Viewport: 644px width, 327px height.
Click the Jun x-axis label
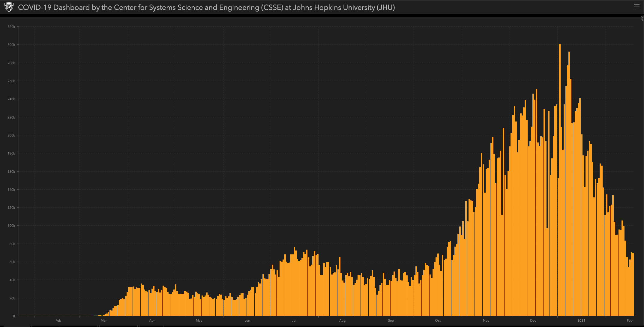tap(247, 320)
